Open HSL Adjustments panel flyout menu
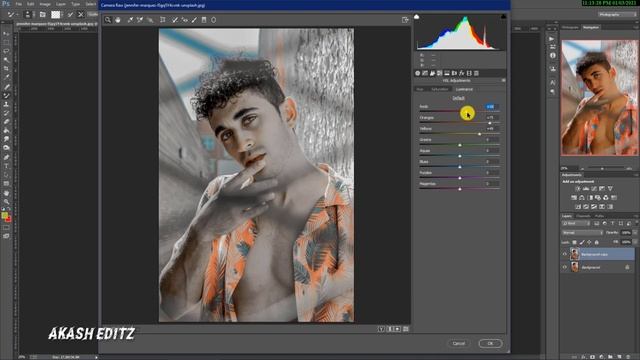Viewport: 640px width, 360px height. coord(503,81)
